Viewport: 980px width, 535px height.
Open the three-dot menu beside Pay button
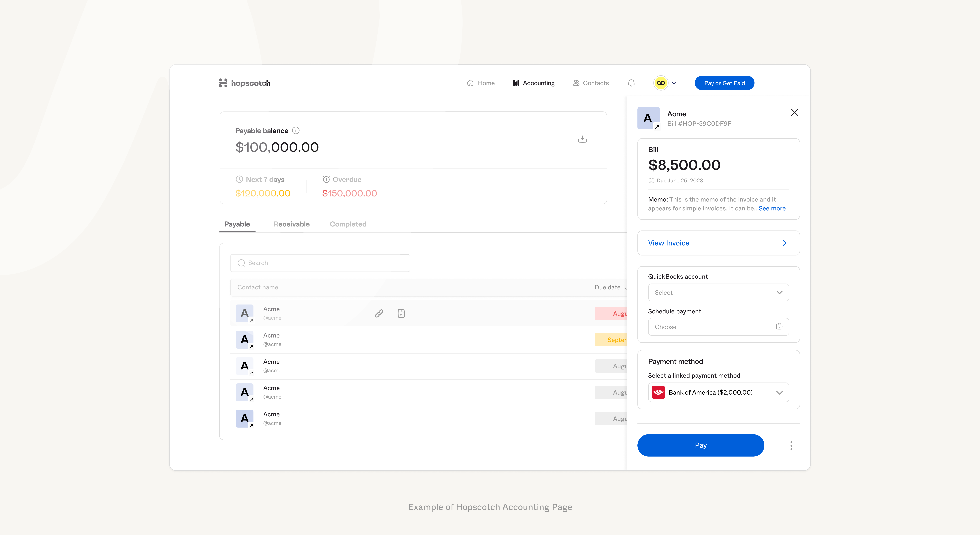pos(791,446)
